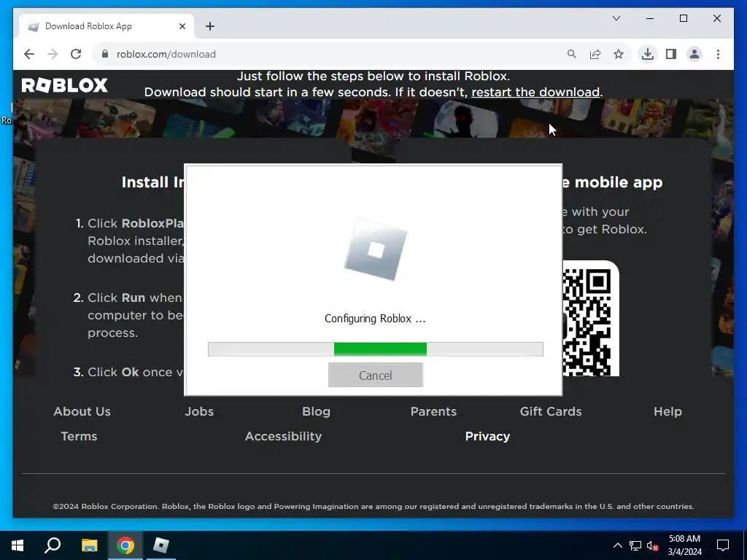
Task: Click the Roblox Corporation copyright text
Action: click(373, 506)
